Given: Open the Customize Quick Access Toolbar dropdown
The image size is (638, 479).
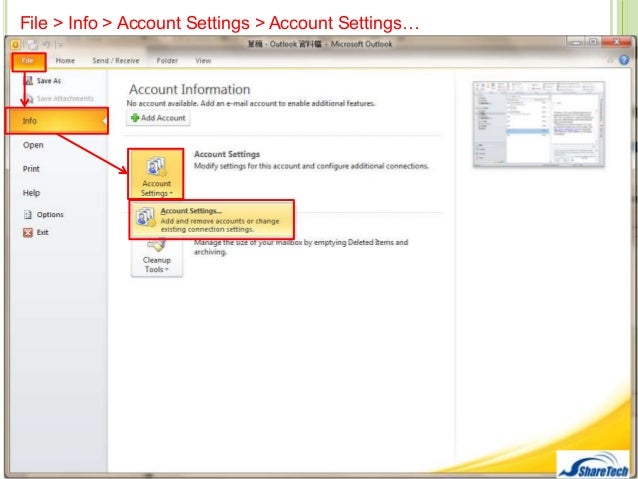Looking at the screenshot, I should (60, 44).
